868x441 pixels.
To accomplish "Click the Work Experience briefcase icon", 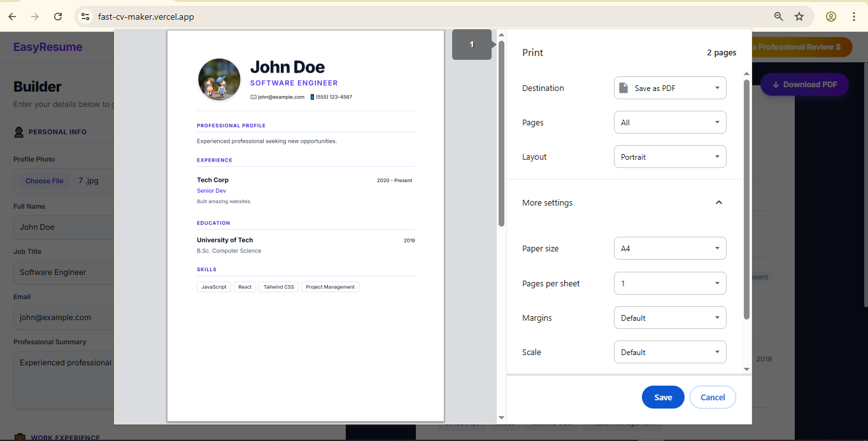I will click(18, 437).
